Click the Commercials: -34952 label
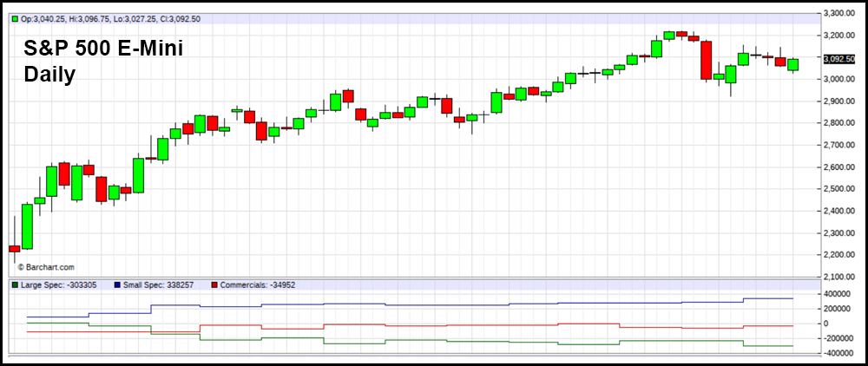The image size is (868, 366). [x=258, y=285]
